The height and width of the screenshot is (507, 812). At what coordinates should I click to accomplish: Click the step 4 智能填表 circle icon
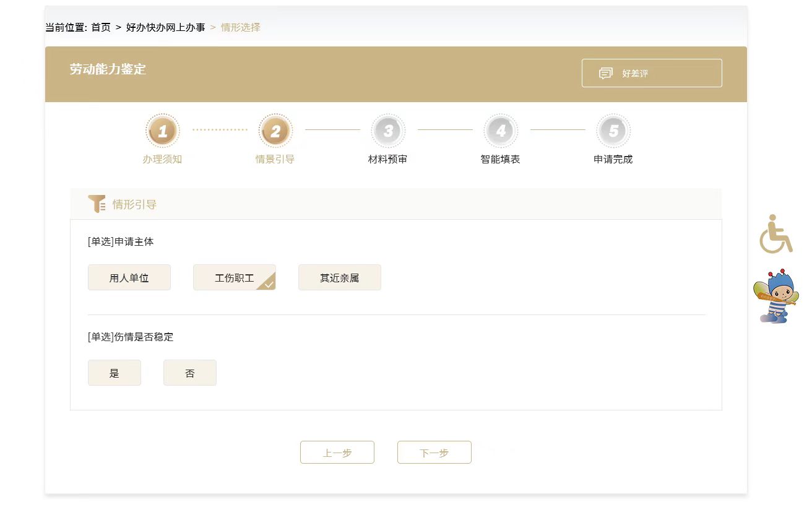pos(501,131)
